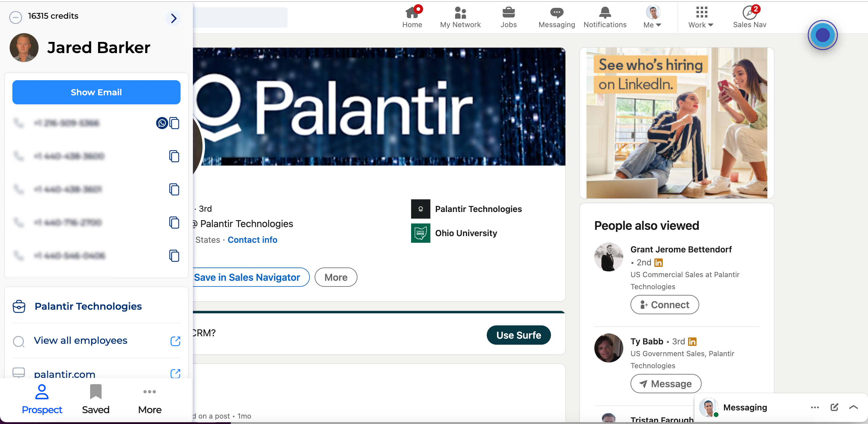
Task: Copy the fifth phone number
Action: [174, 256]
